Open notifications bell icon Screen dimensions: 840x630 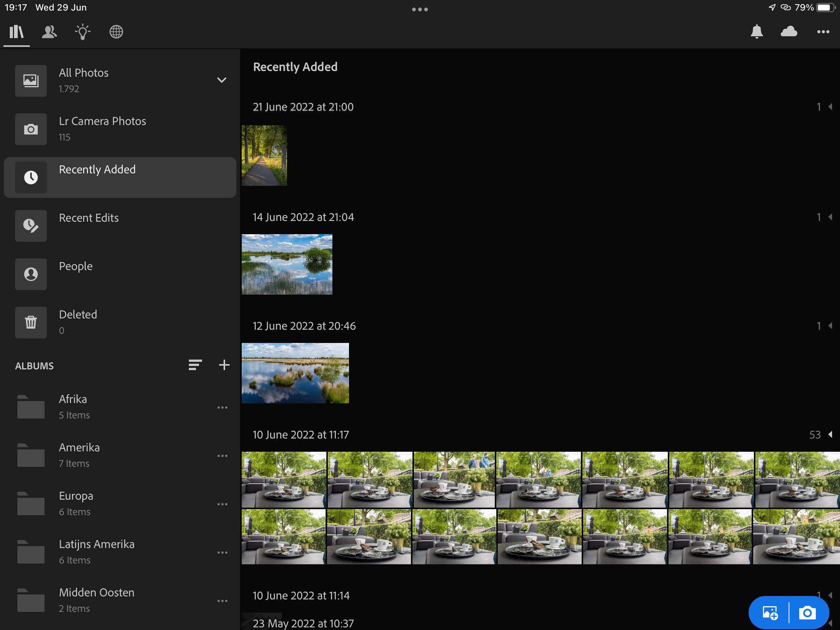point(757,32)
